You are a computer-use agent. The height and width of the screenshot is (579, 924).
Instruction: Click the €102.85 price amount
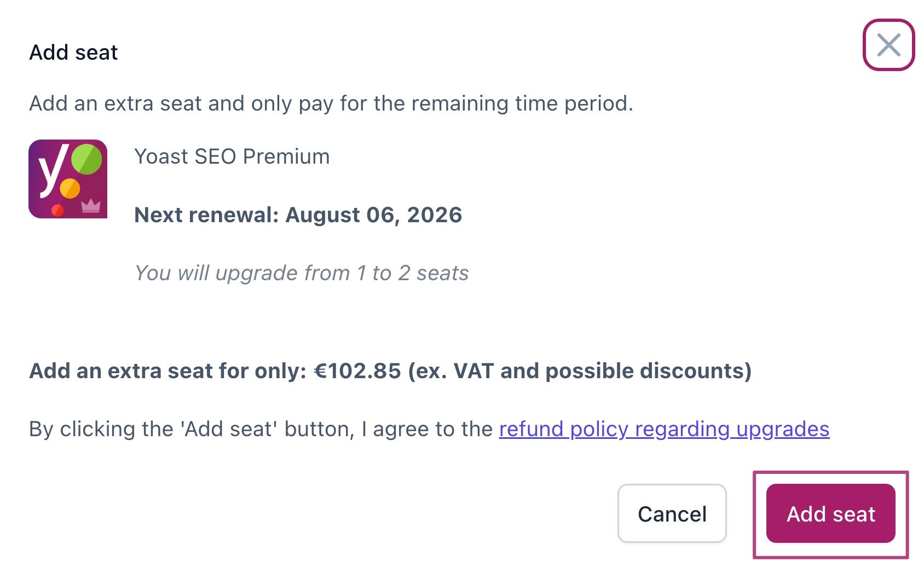tap(357, 371)
